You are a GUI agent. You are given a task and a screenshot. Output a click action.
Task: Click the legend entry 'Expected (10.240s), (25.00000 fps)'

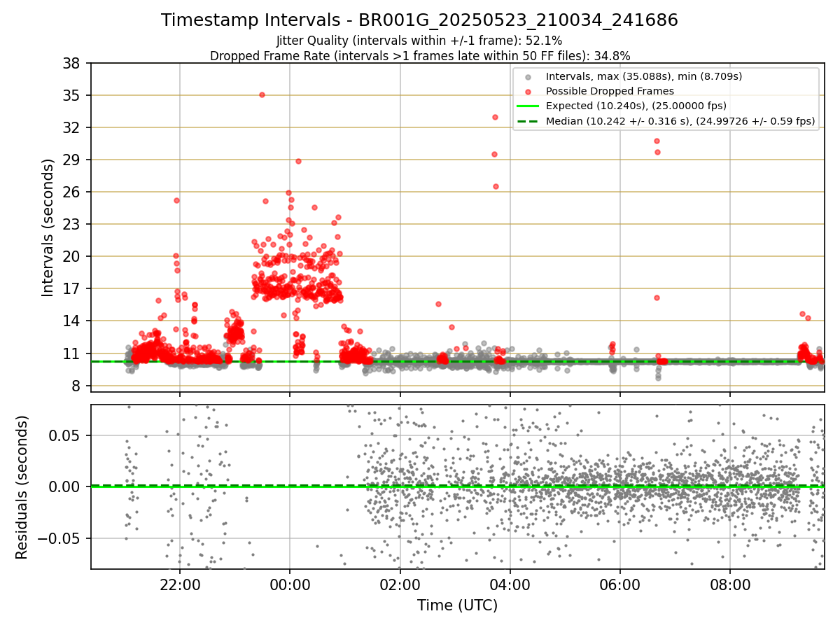[636, 106]
